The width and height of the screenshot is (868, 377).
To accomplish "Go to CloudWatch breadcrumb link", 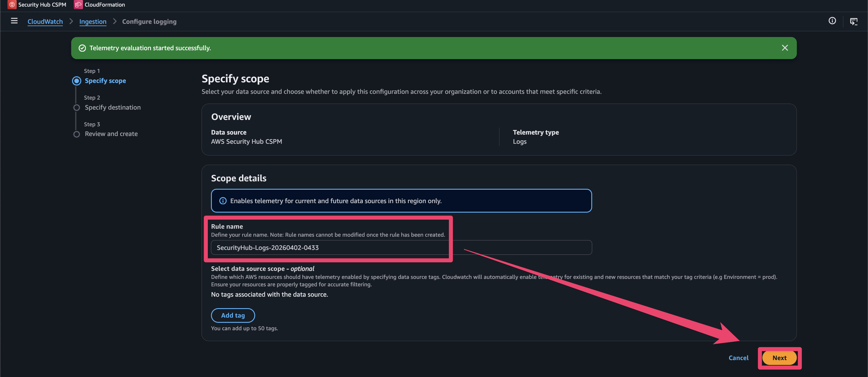I will coord(45,22).
